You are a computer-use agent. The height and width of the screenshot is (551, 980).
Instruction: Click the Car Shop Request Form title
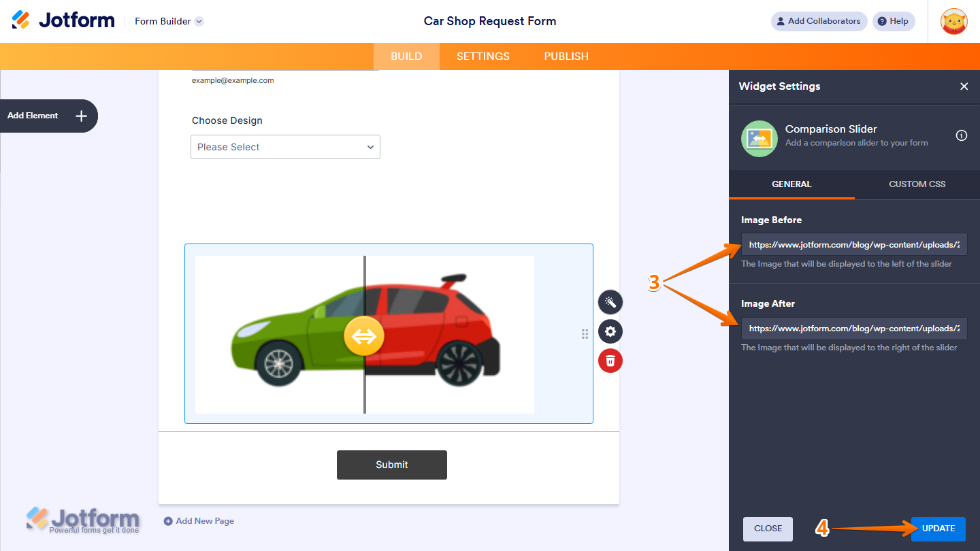pyautogui.click(x=490, y=21)
